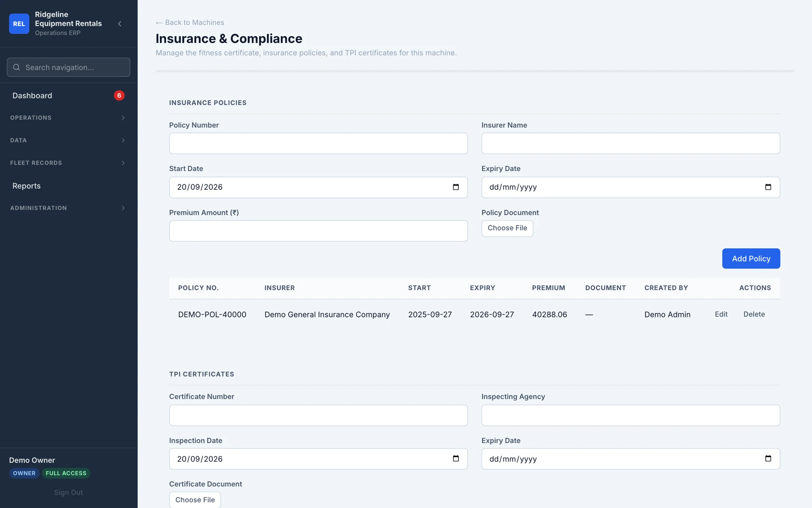Screen dimensions: 812x508
Task: Sign Out from the sidebar
Action: point(68,493)
